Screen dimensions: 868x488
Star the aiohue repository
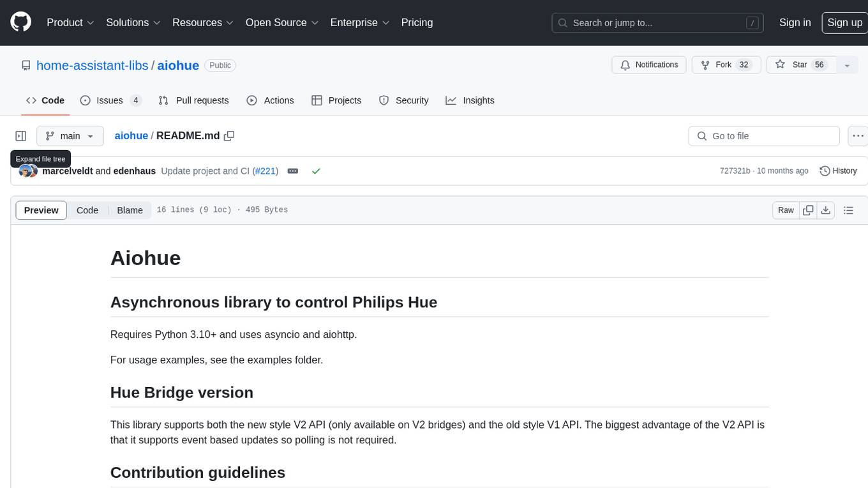(801, 65)
